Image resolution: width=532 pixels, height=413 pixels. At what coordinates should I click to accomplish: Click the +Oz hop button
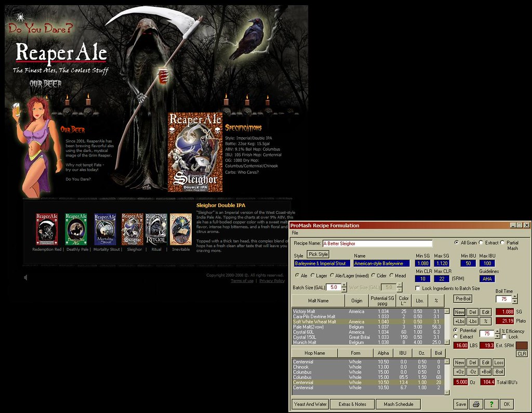[459, 371]
